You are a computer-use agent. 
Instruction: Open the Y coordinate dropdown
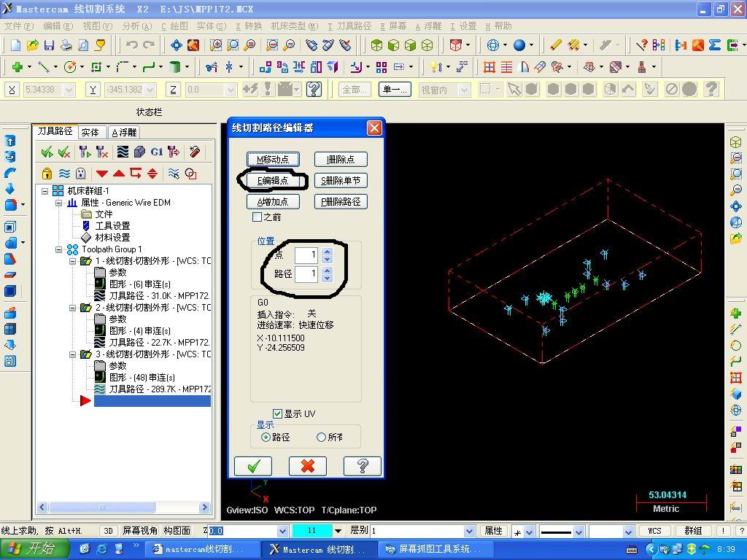coord(150,90)
